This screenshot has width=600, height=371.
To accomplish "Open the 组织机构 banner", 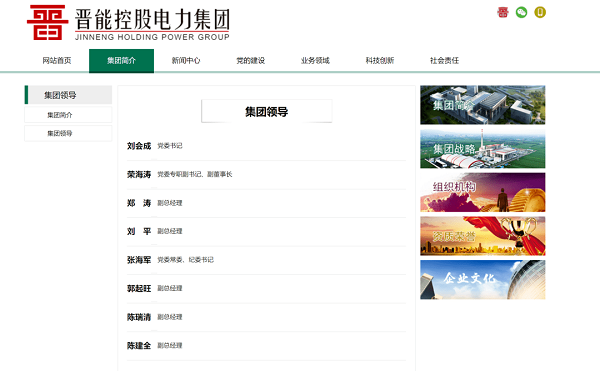I will pyautogui.click(x=483, y=192).
